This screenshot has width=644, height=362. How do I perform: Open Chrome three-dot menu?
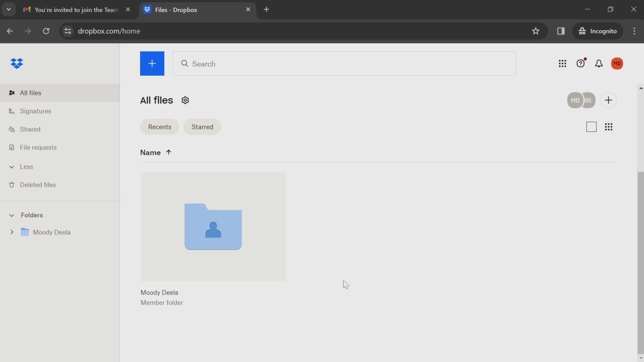point(634,31)
